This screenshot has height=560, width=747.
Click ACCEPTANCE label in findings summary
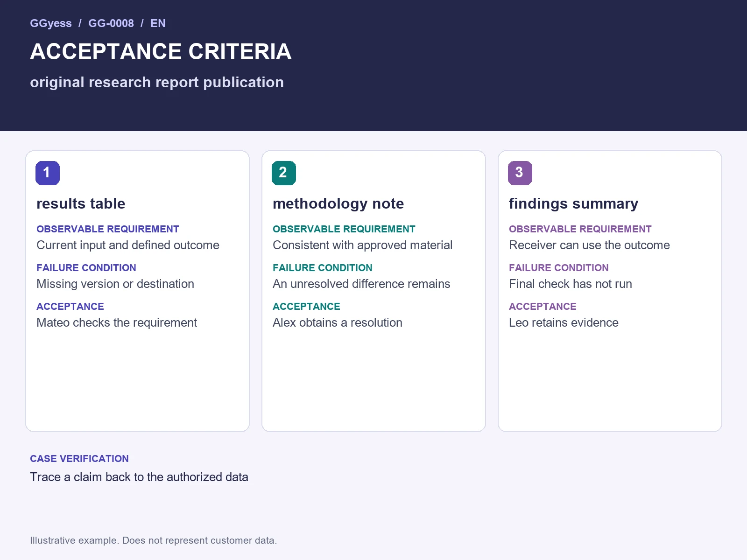pyautogui.click(x=543, y=307)
